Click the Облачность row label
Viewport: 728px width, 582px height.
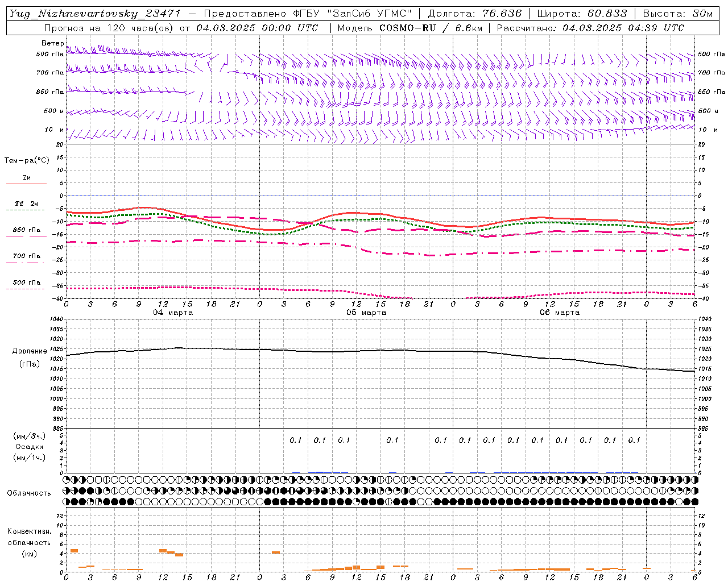tap(29, 493)
